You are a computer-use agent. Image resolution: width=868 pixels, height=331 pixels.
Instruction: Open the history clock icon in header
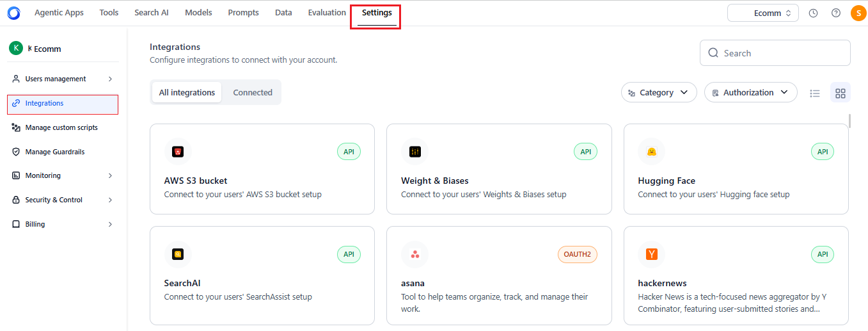point(813,13)
